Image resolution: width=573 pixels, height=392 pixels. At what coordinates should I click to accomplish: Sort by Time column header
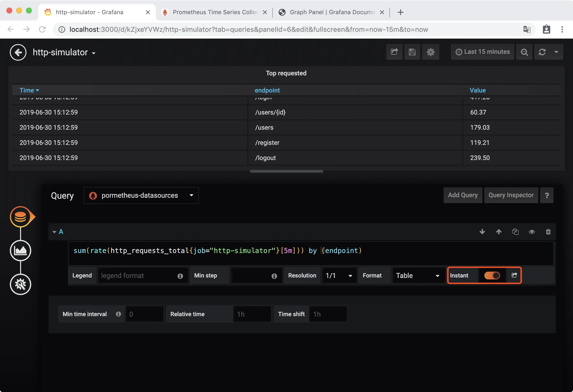pos(29,90)
